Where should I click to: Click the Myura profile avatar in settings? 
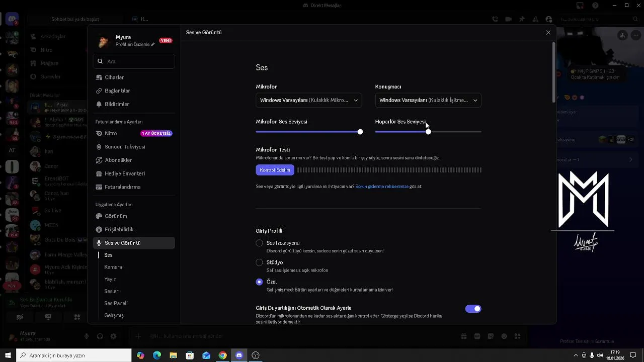(104, 41)
